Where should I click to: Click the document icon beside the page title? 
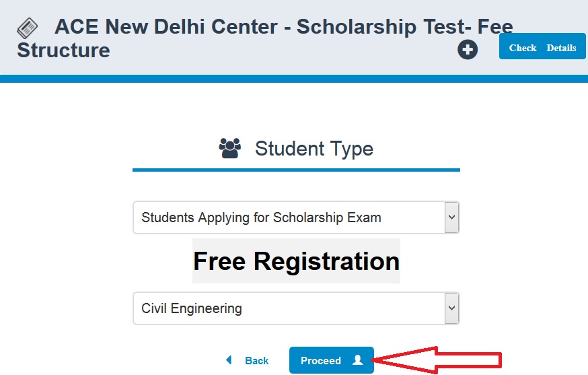[x=28, y=28]
